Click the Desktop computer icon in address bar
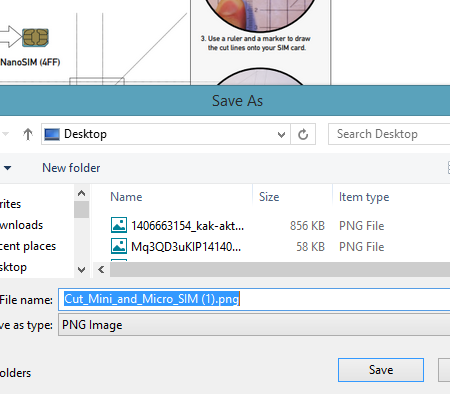 [x=52, y=134]
